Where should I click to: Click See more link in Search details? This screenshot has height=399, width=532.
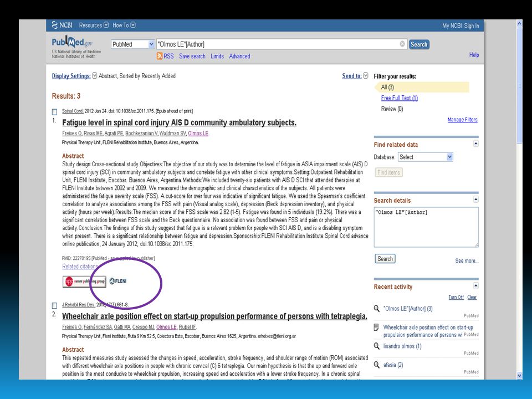(x=467, y=261)
